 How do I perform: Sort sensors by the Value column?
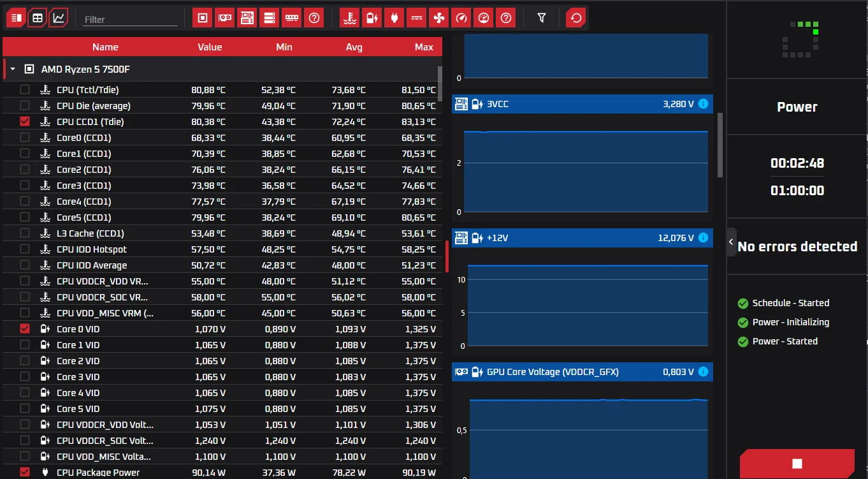point(210,47)
